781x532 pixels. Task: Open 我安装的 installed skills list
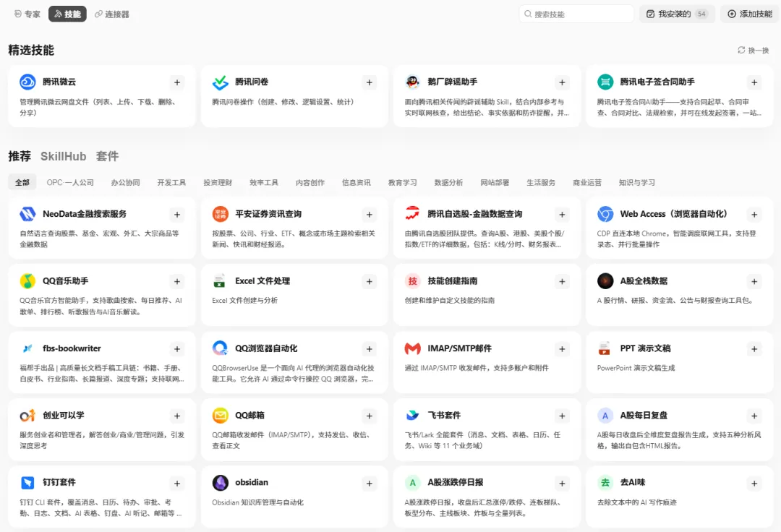click(x=677, y=14)
